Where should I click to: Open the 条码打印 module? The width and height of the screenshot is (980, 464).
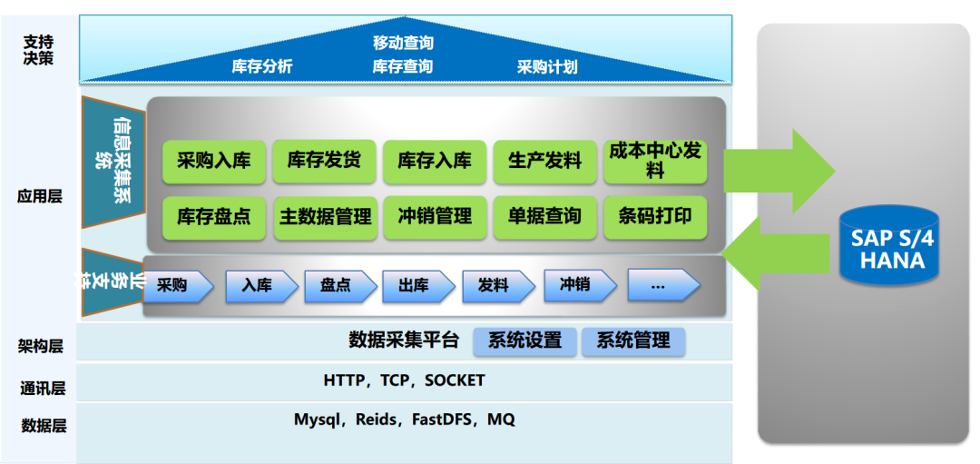655,217
